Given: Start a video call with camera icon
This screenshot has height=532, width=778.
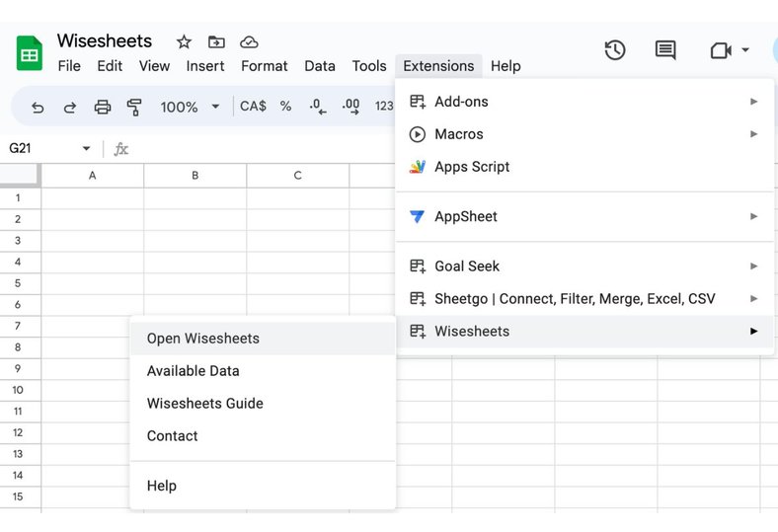Looking at the screenshot, I should (721, 50).
